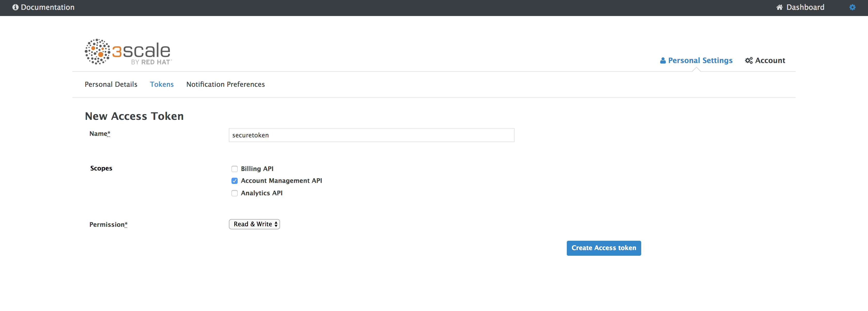Screen dimensions: 868x311
Task: Open the Documentation link
Action: pyautogui.click(x=43, y=7)
